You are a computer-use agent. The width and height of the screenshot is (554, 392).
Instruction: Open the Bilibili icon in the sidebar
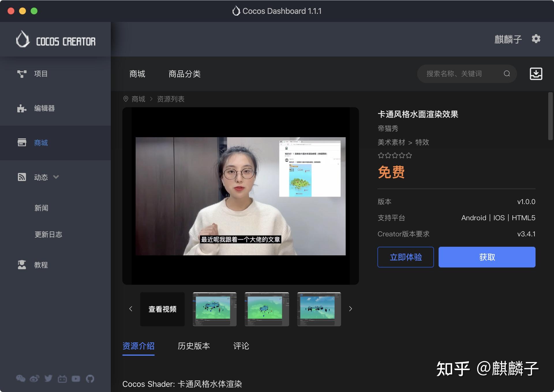[62, 378]
